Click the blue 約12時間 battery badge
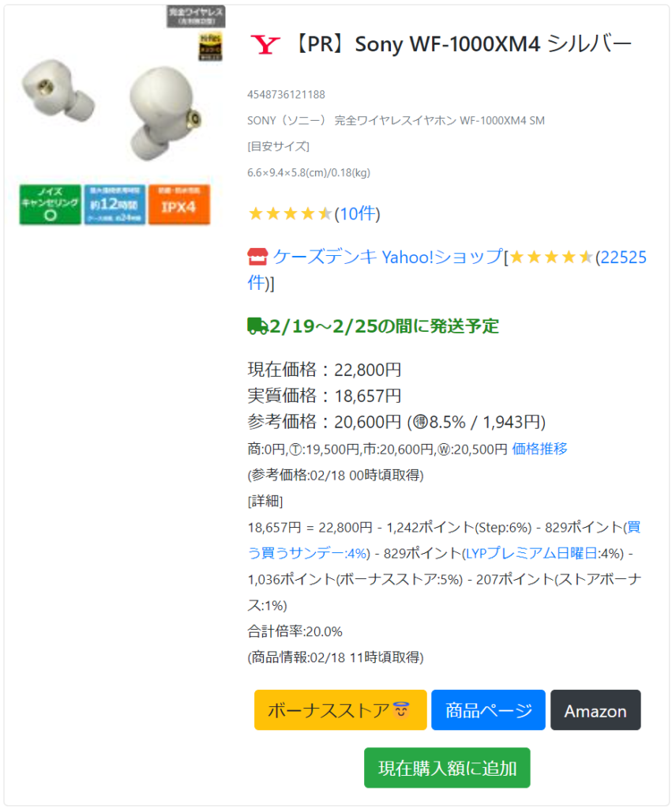This screenshot has height=809, width=672. [x=115, y=205]
